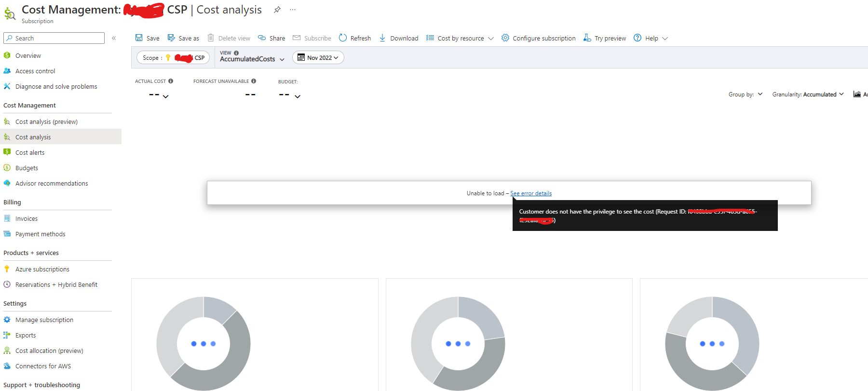Subscribe to this cost view

[312, 38]
